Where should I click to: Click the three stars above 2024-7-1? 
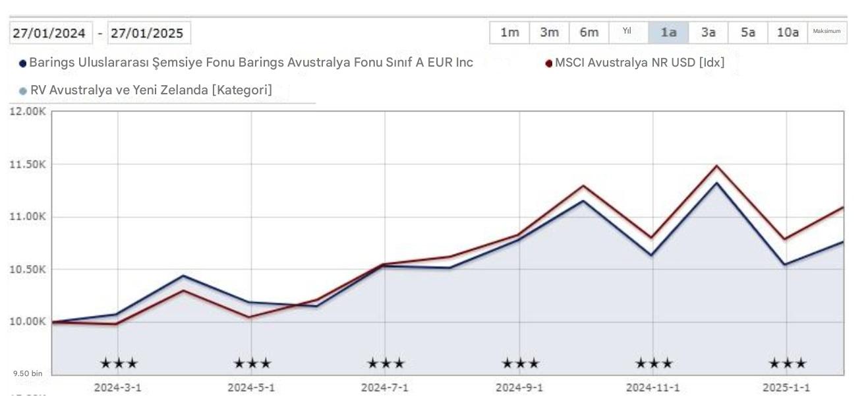(386, 363)
